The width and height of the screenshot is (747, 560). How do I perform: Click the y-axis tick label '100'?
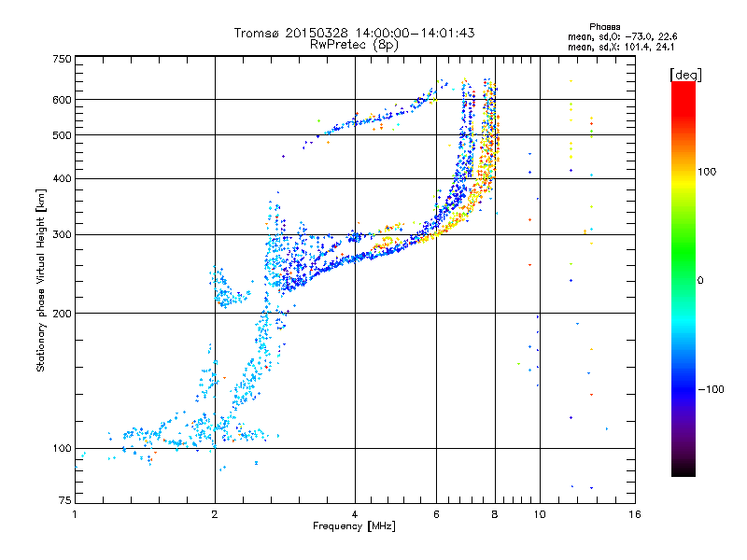[x=62, y=448]
